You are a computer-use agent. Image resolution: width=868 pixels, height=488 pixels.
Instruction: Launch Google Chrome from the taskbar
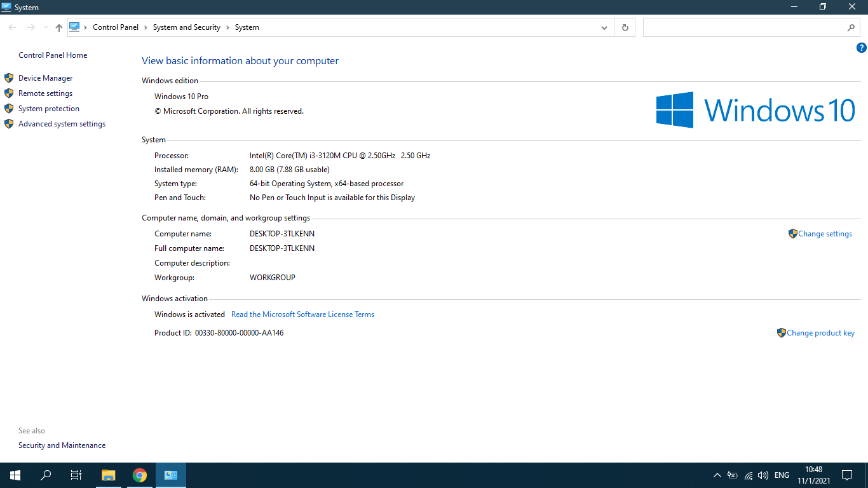[x=140, y=475]
